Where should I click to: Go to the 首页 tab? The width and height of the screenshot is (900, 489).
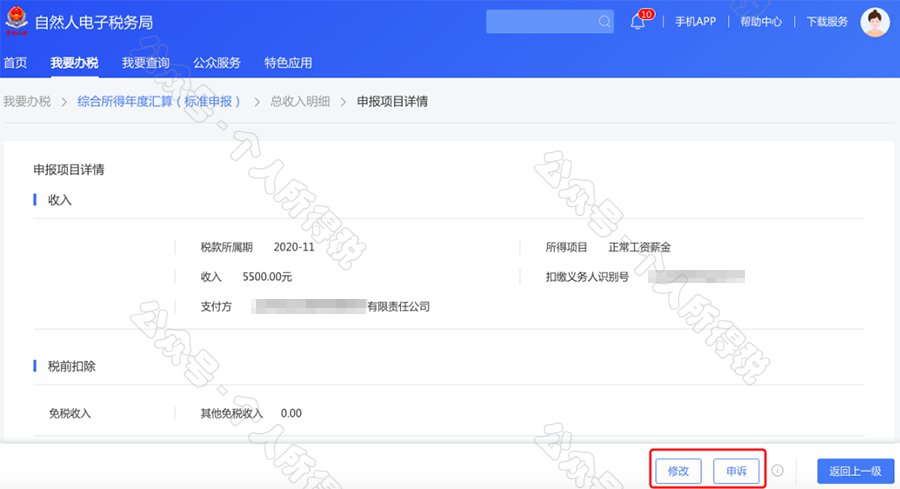pyautogui.click(x=15, y=63)
